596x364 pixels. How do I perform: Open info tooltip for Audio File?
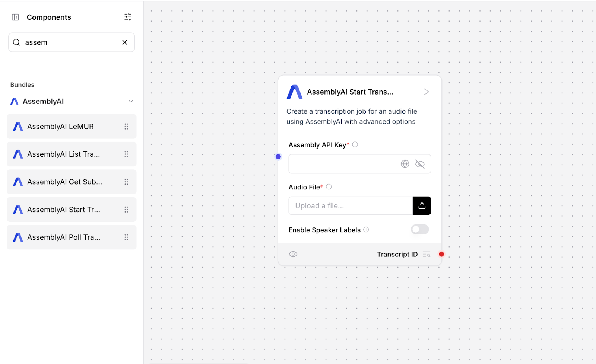[329, 187]
